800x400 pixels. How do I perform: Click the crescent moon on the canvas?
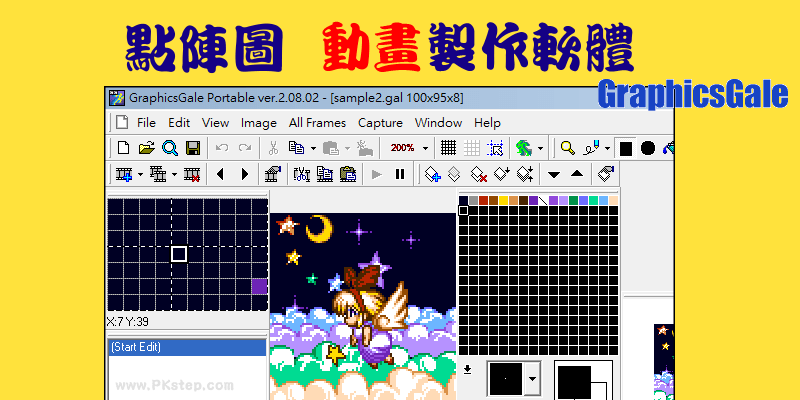tap(319, 228)
